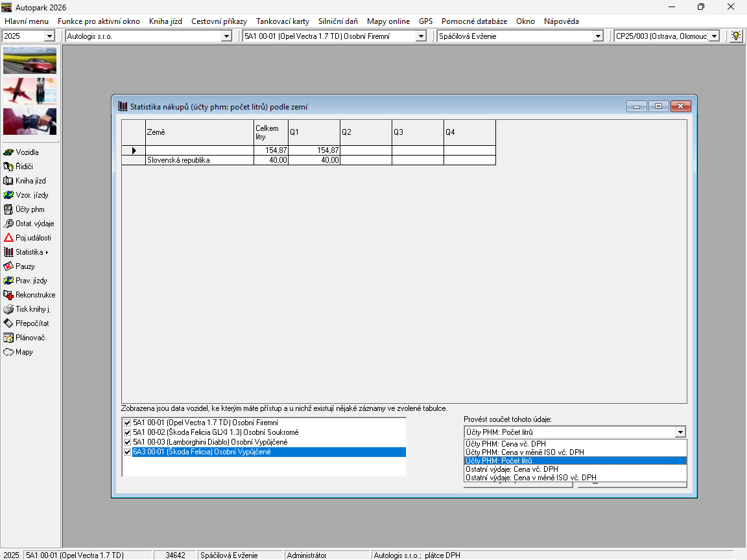Open the Silniční daň menu

coord(338,21)
